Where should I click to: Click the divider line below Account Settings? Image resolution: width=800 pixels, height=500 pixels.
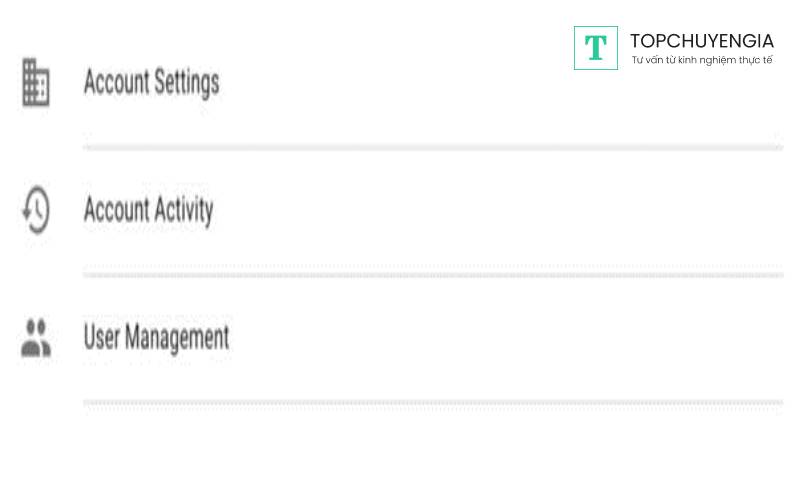pos(432,148)
